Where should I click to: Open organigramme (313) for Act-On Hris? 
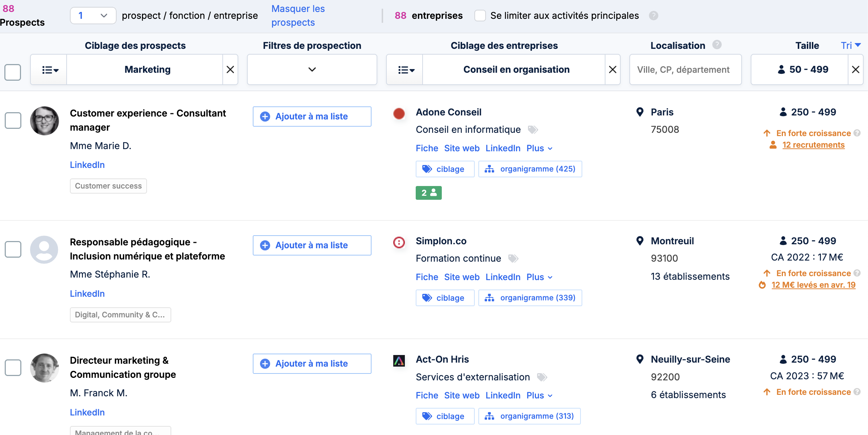pyautogui.click(x=529, y=416)
